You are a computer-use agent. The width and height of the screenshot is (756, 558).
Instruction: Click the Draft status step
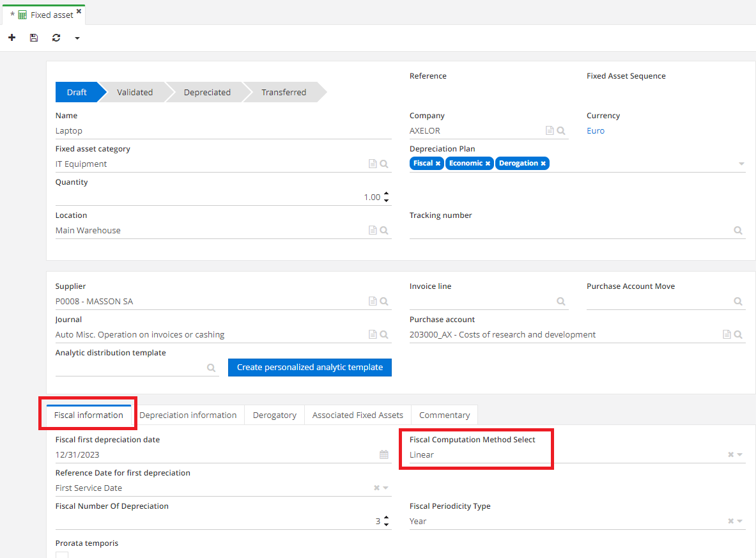click(77, 92)
